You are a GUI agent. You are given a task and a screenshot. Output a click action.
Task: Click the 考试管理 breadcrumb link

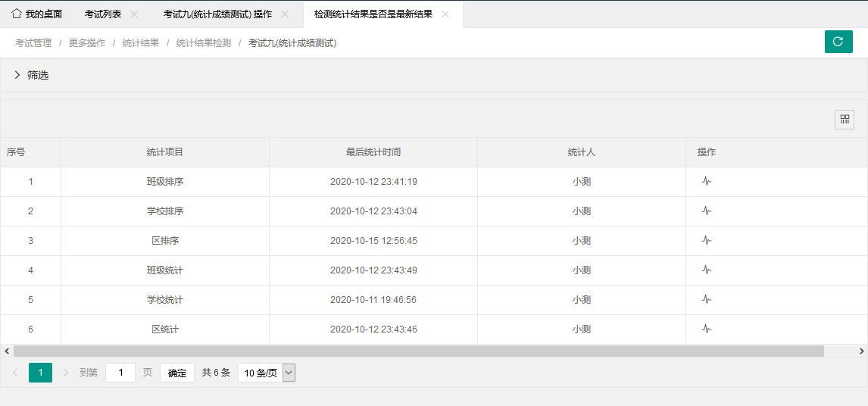[x=33, y=43]
